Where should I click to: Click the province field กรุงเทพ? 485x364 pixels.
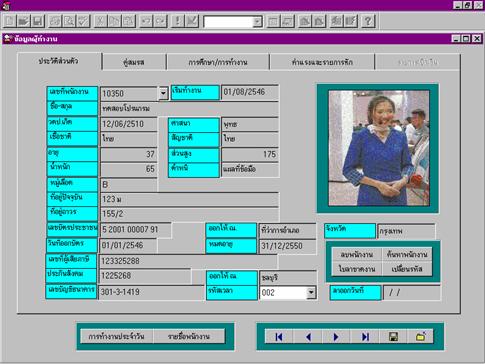[406, 231]
